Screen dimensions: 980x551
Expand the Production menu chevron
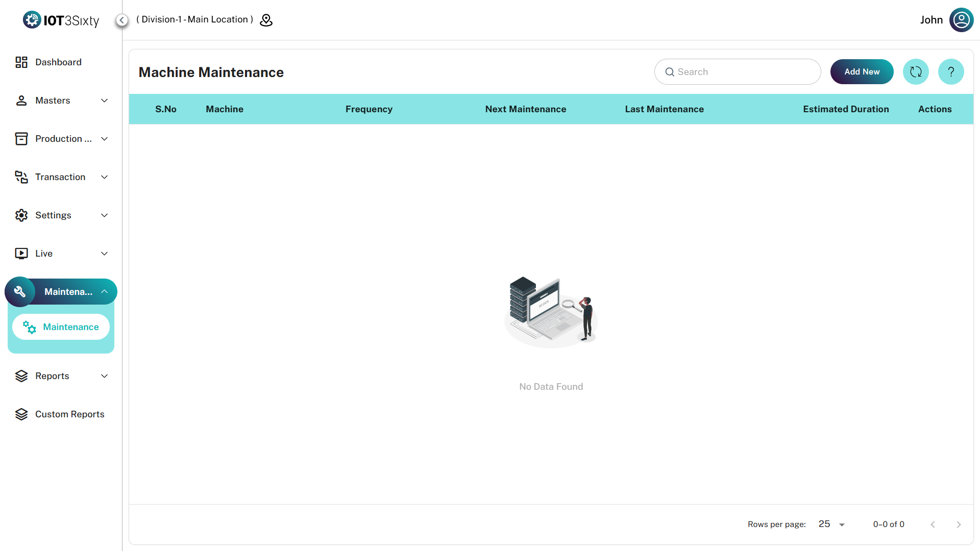click(x=105, y=139)
